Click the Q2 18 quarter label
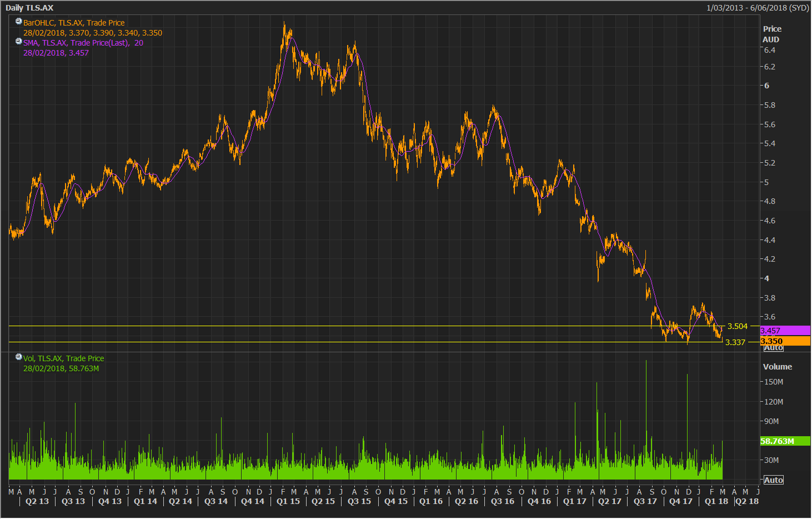Screen dimensions: 812x519 pos(747,501)
